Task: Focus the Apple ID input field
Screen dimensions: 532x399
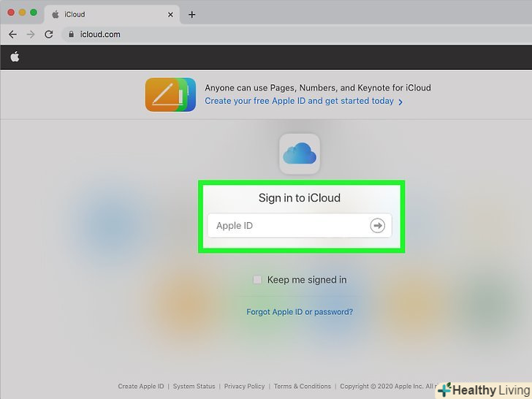Action: click(x=300, y=225)
